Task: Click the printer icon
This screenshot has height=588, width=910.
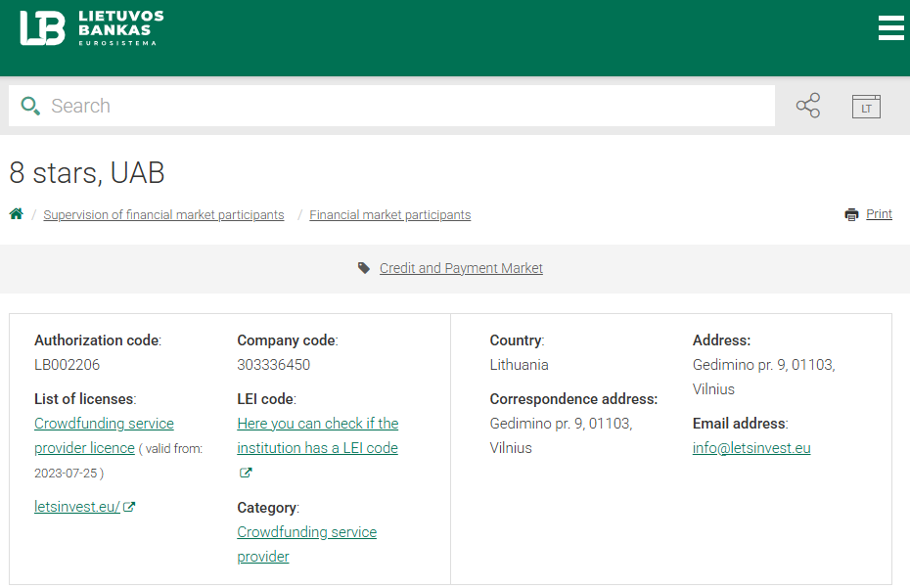Action: (x=851, y=214)
